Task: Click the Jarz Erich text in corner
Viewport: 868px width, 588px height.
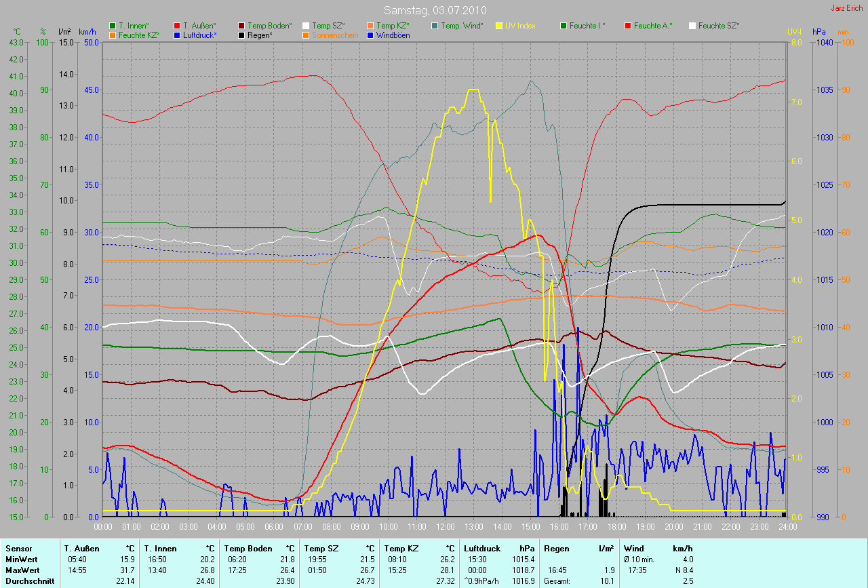Action: [x=848, y=8]
